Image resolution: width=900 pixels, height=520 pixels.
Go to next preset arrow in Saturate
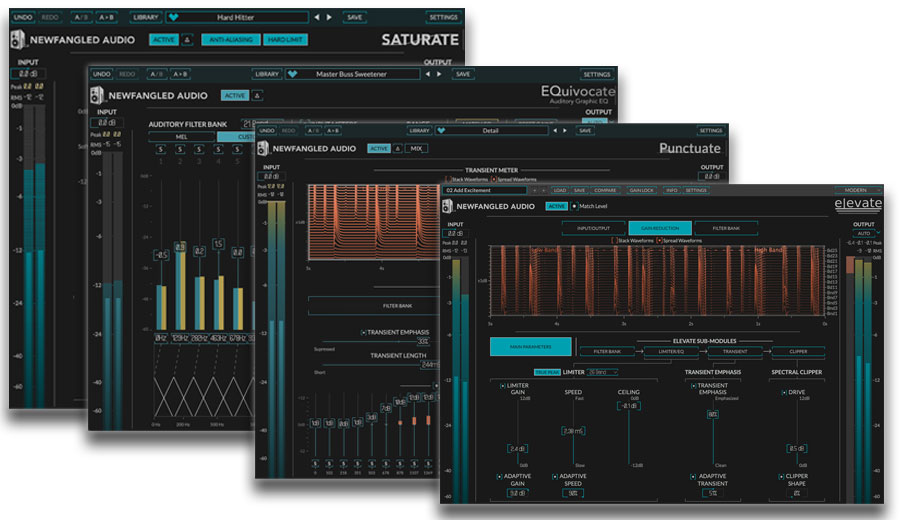329,17
